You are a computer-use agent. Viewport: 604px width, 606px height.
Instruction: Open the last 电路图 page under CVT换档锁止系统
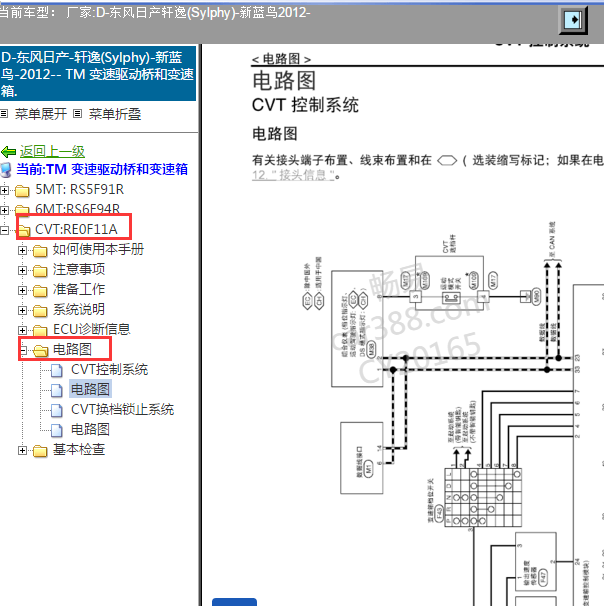[90, 429]
